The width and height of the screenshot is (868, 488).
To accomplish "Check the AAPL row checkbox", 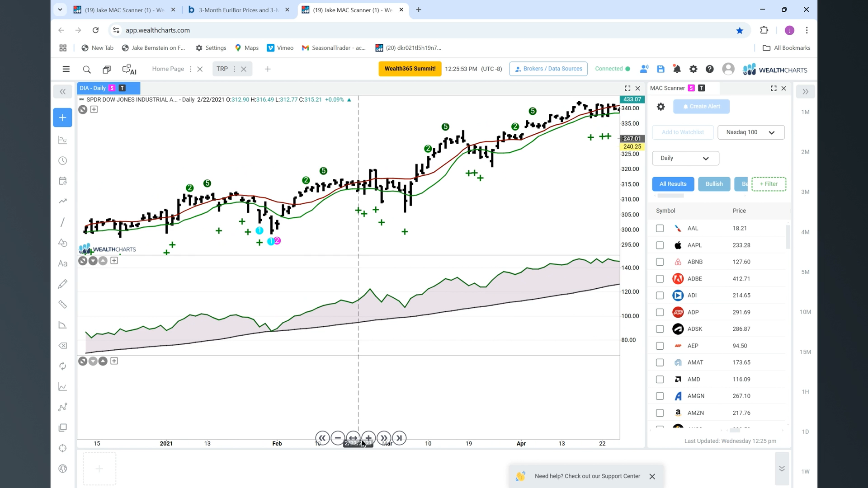I will tap(660, 245).
